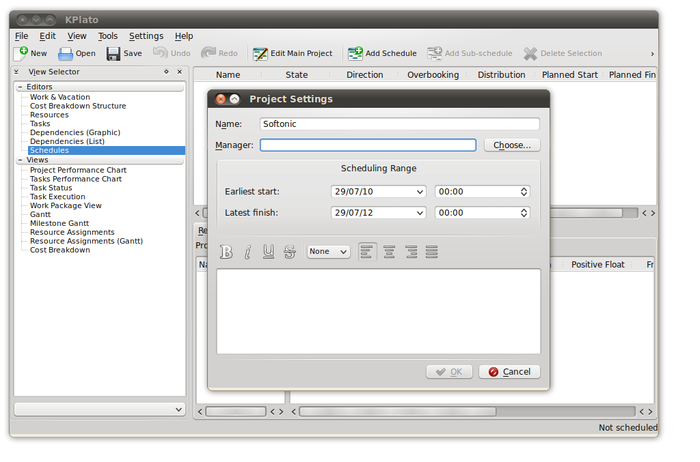Focus the Manager input field
The height and width of the screenshot is (462, 700).
coord(368,146)
